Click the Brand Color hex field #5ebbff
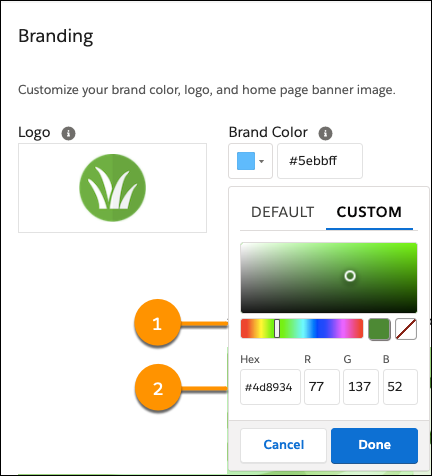This screenshot has height=476, width=432. (320, 161)
